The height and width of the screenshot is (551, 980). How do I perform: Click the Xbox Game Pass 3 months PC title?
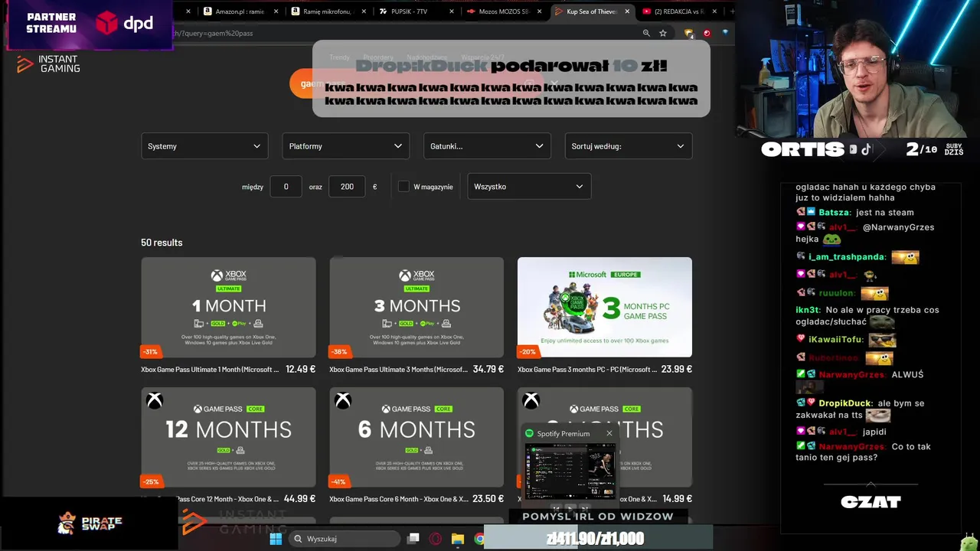pos(586,369)
